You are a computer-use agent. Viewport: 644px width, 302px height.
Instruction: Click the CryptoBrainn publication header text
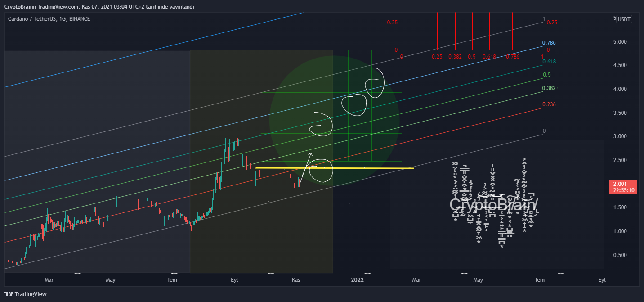pyautogui.click(x=99, y=7)
